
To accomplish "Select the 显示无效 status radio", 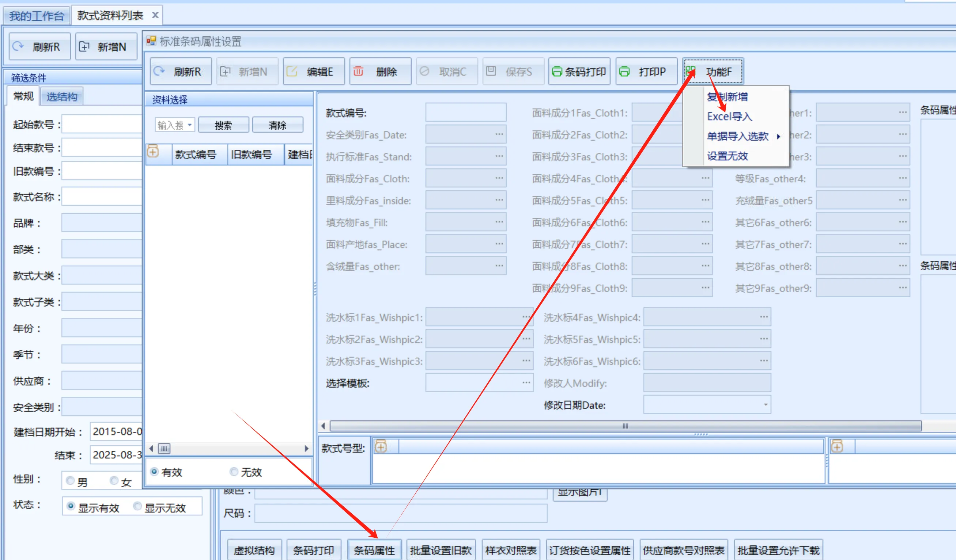I will 137,506.
